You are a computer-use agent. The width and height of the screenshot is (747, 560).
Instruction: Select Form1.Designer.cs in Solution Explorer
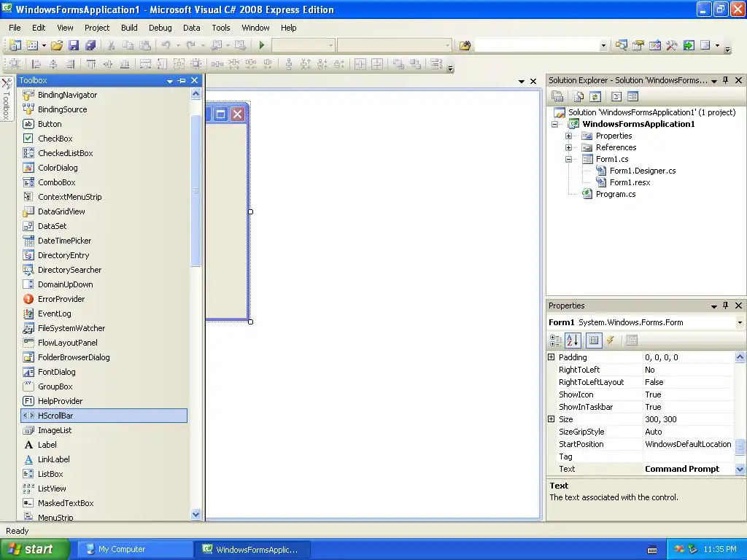click(643, 171)
